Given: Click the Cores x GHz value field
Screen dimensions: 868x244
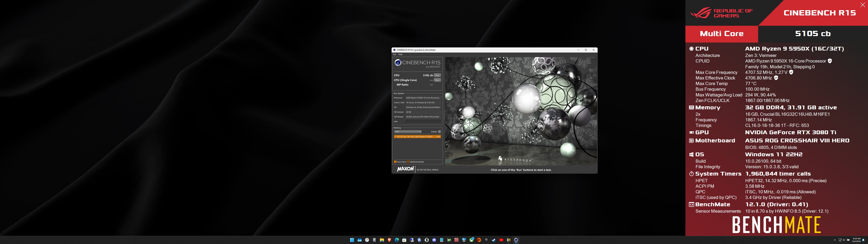Looking at the screenshot, I should [x=423, y=103].
